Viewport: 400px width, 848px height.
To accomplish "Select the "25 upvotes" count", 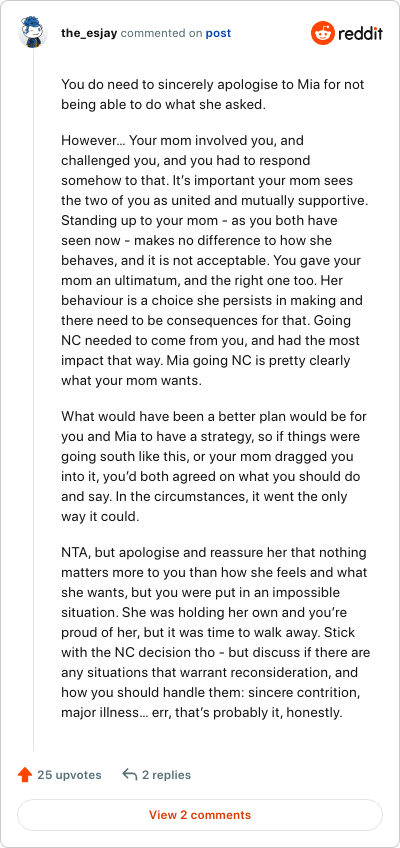I will [69, 775].
